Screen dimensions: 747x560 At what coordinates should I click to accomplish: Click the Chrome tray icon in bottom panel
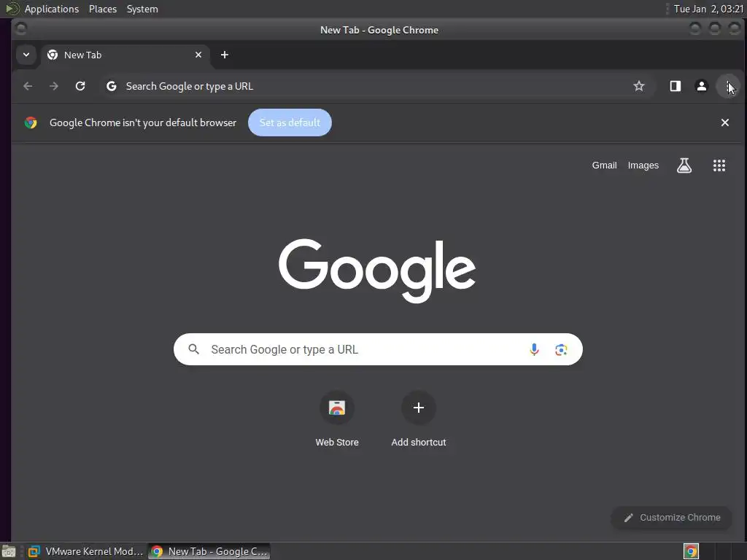[x=691, y=551]
